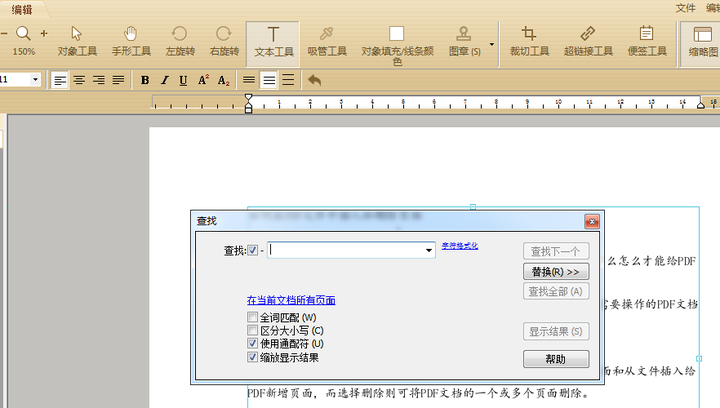This screenshot has height=408, width=720.
Task: Select the 裁切工具 crop tool
Action: click(x=529, y=41)
